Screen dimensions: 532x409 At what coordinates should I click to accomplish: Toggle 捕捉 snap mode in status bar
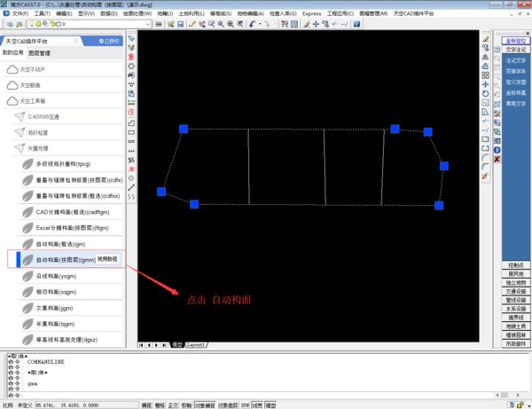pos(146,405)
